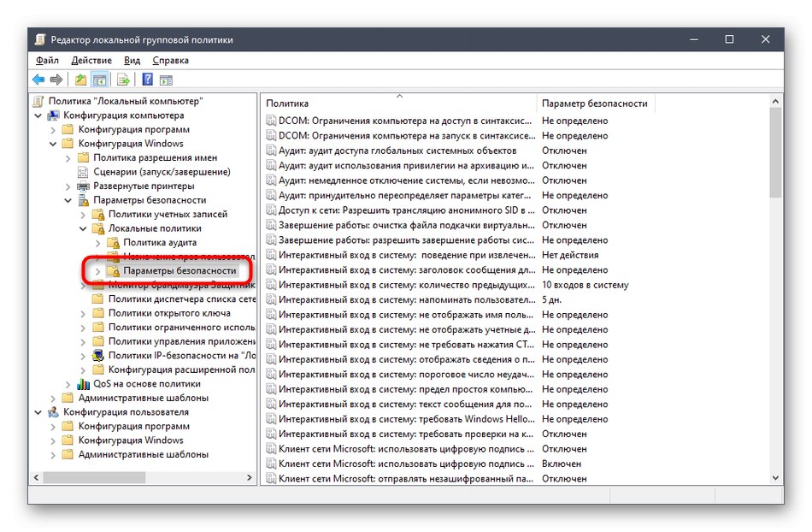Click the QoS на основе политики chart icon
This screenshot has height=532, width=812.
click(x=84, y=384)
